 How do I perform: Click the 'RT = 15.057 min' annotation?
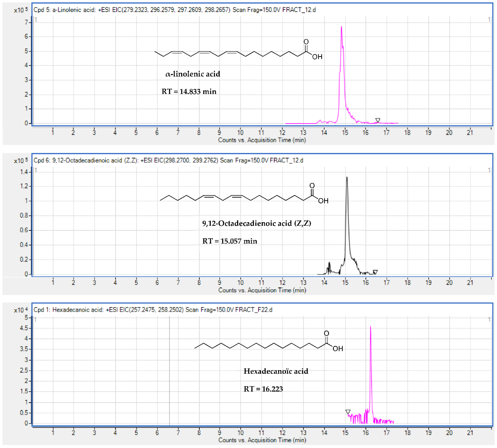click(x=230, y=241)
